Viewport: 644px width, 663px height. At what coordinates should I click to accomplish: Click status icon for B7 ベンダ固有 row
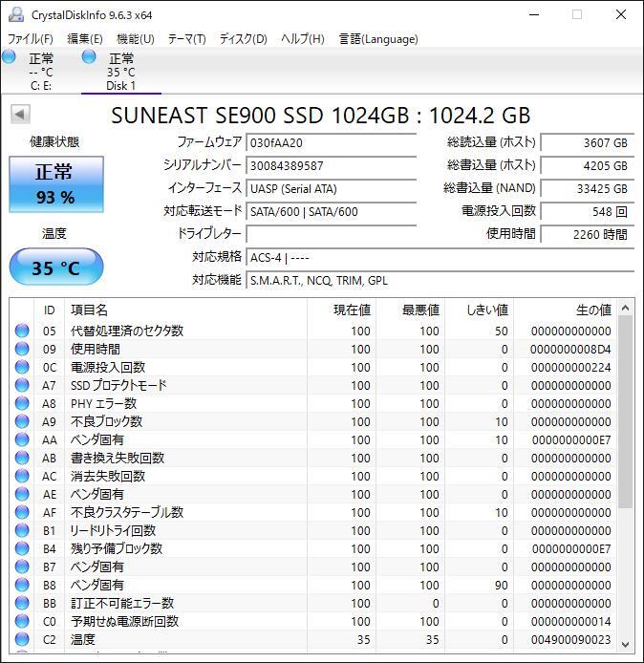(x=22, y=567)
